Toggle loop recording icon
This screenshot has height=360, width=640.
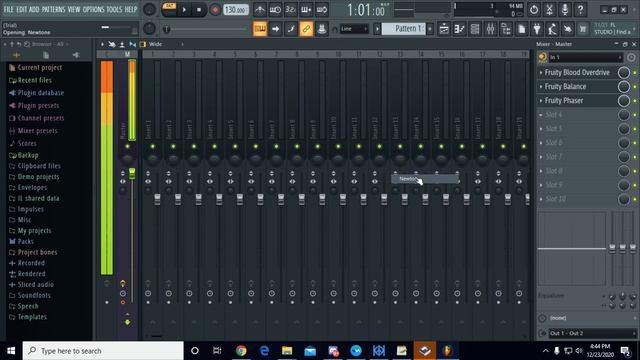coord(322,9)
